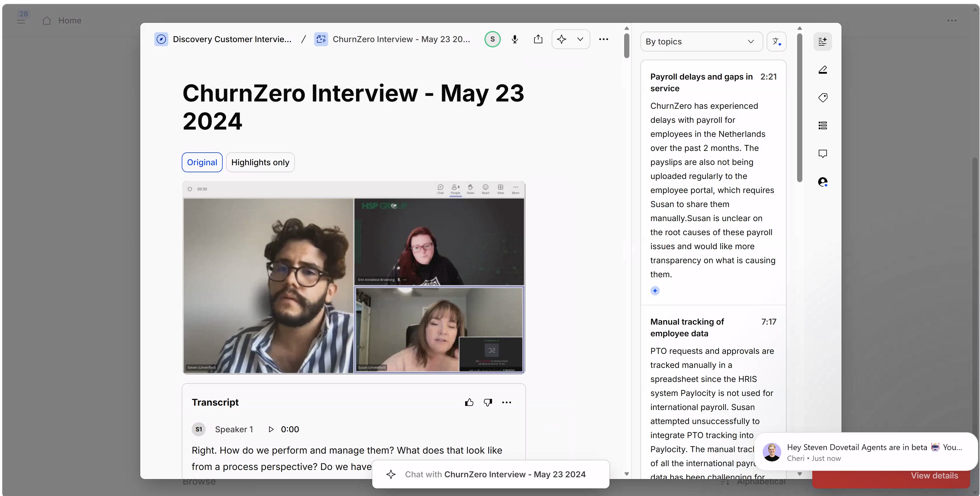Expand the chevron next to sparkle button
This screenshot has height=496, width=980.
point(580,39)
